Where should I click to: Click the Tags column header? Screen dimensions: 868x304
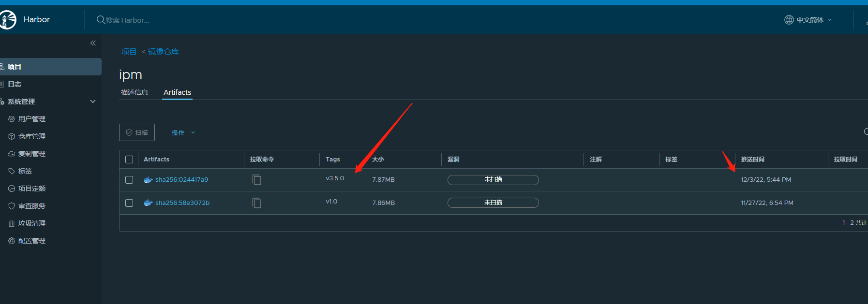(333, 159)
